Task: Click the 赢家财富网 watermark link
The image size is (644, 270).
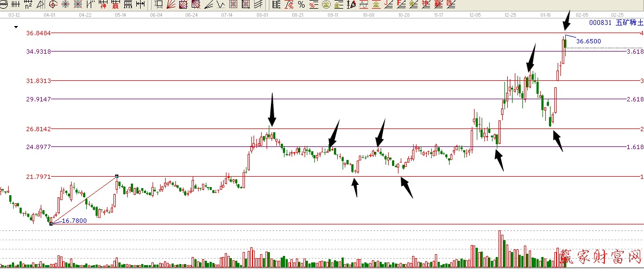Action: pos(601,257)
